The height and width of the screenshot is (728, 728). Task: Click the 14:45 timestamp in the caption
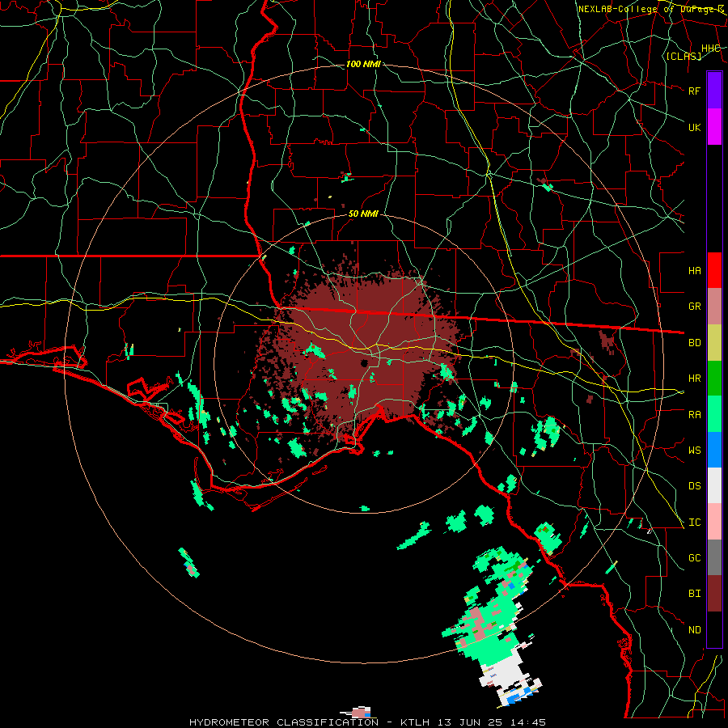pyautogui.click(x=529, y=722)
